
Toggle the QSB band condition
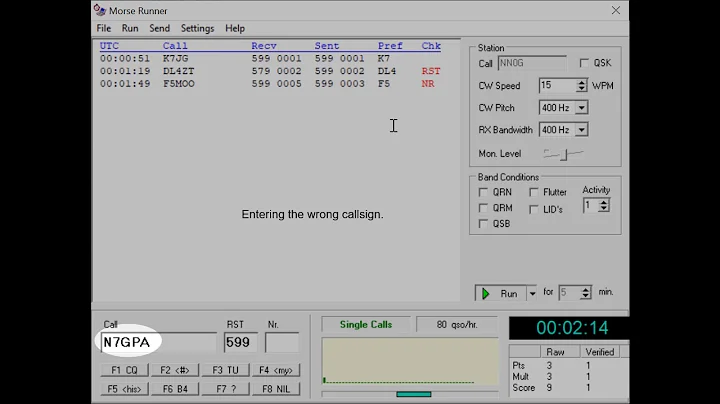(483, 224)
